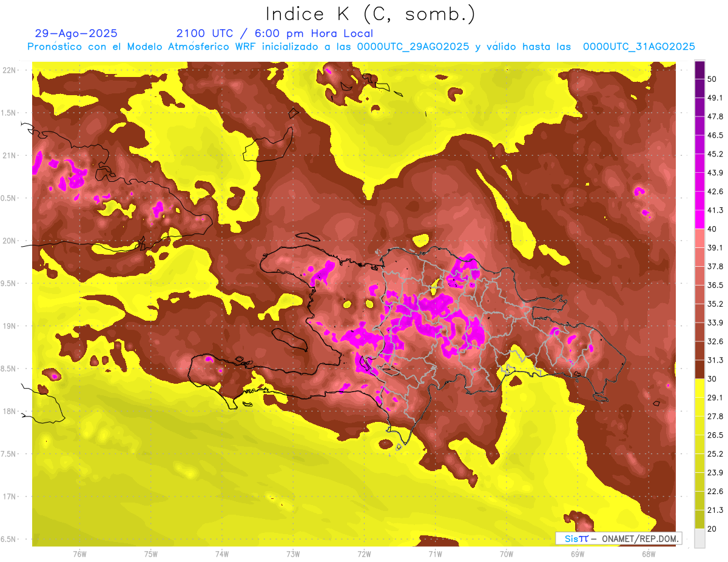Click the "Indice K (C, somb.)" title

tap(370, 14)
